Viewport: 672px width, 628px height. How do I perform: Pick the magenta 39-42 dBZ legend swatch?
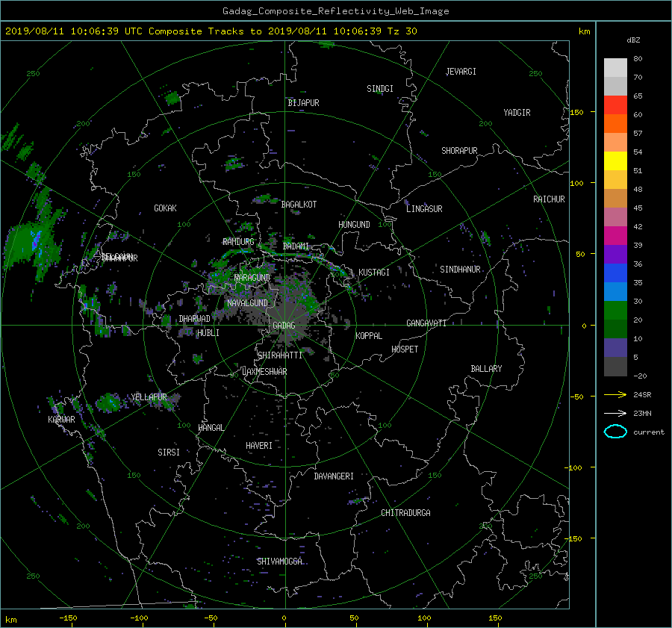point(615,235)
